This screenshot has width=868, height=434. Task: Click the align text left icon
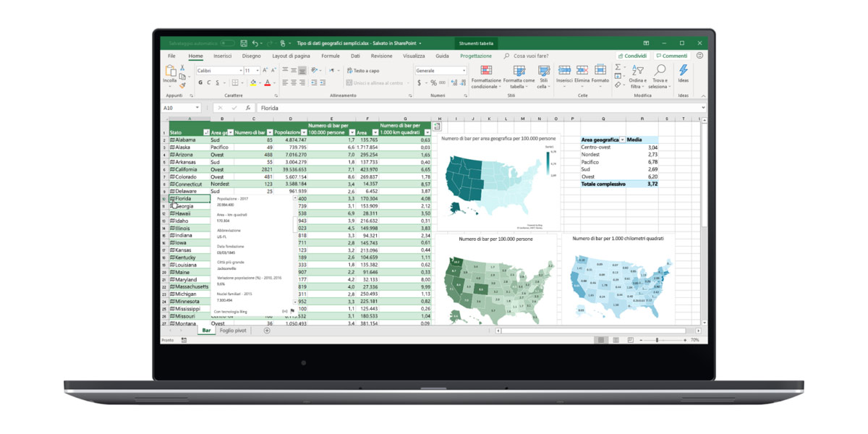point(286,82)
